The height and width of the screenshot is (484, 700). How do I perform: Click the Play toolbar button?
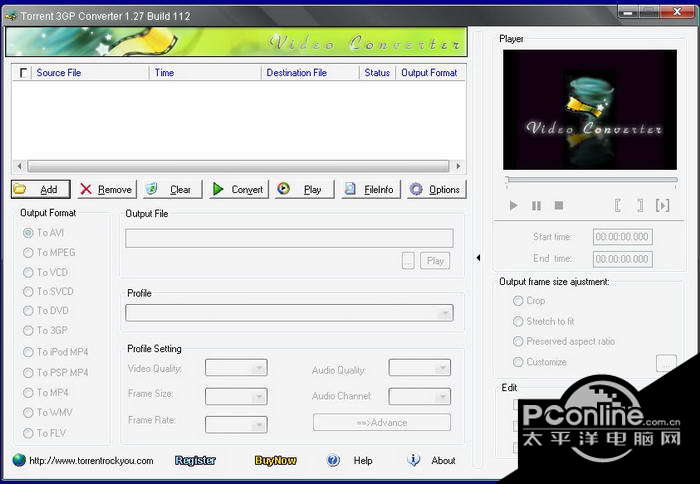tap(304, 189)
